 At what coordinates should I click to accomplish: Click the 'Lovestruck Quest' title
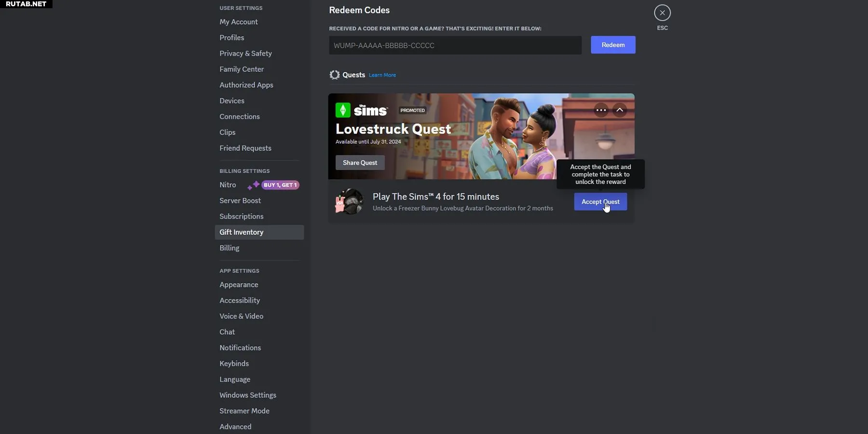[393, 129]
